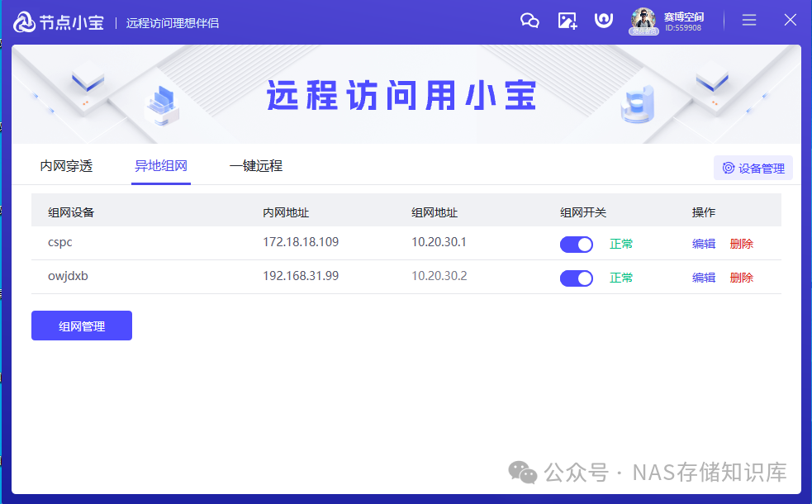Click the 赛博空间 username text
Image resolution: width=812 pixels, height=504 pixels.
[x=684, y=17]
